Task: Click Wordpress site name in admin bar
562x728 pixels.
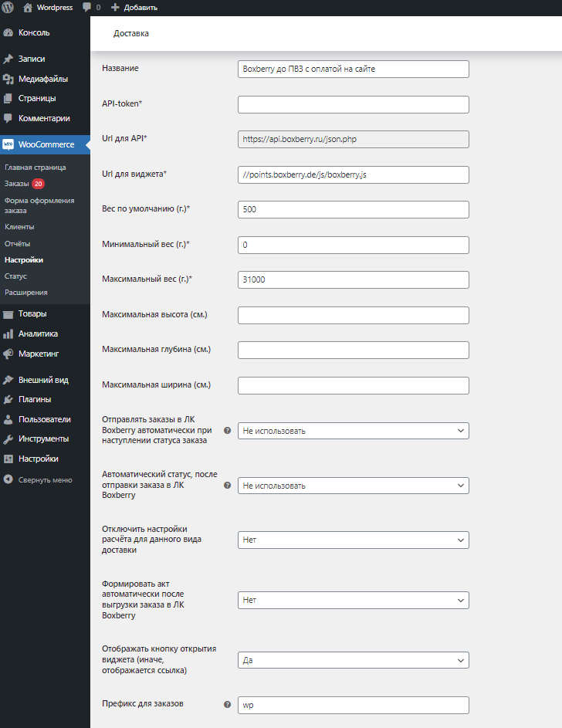Action: pos(55,8)
